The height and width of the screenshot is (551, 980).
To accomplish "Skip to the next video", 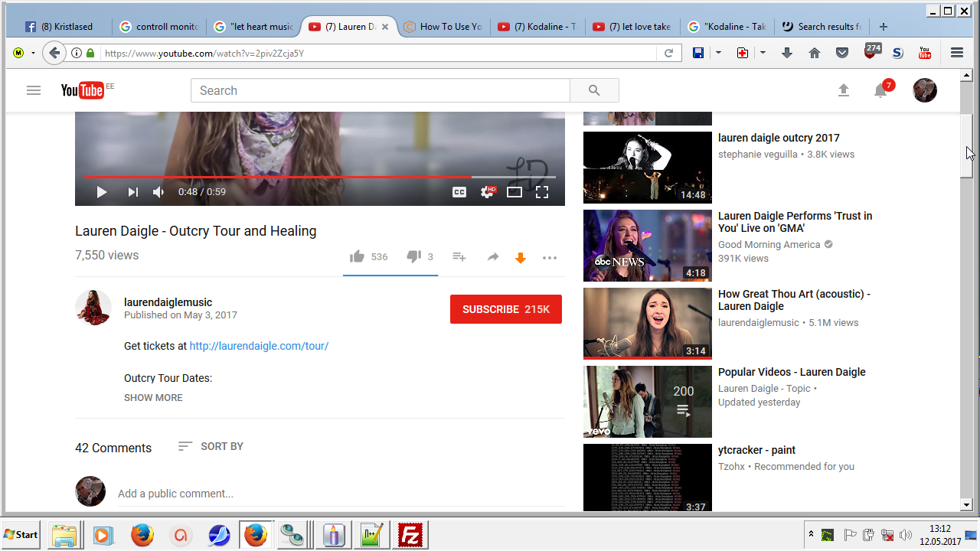I will pos(133,192).
